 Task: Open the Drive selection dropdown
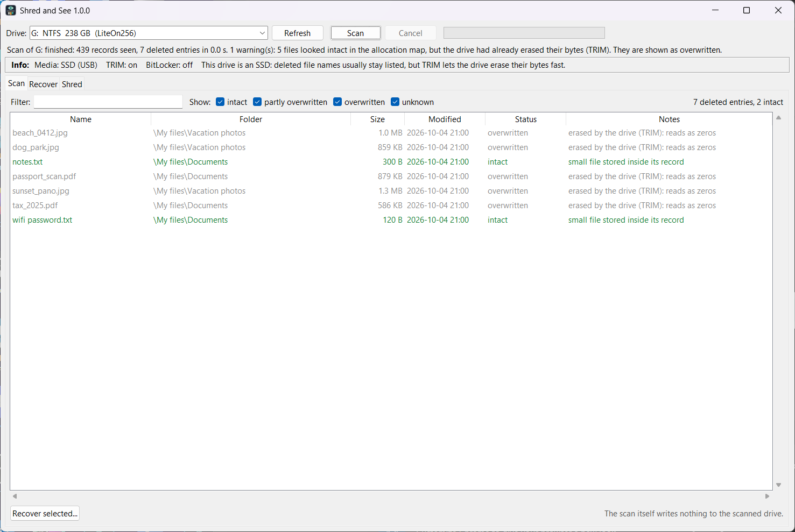click(x=149, y=33)
